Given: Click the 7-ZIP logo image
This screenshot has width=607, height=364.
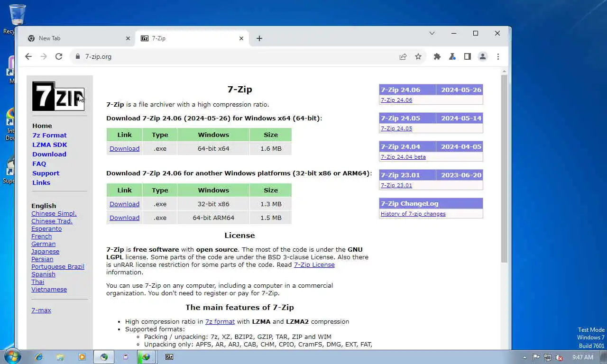Looking at the screenshot, I should tap(58, 96).
